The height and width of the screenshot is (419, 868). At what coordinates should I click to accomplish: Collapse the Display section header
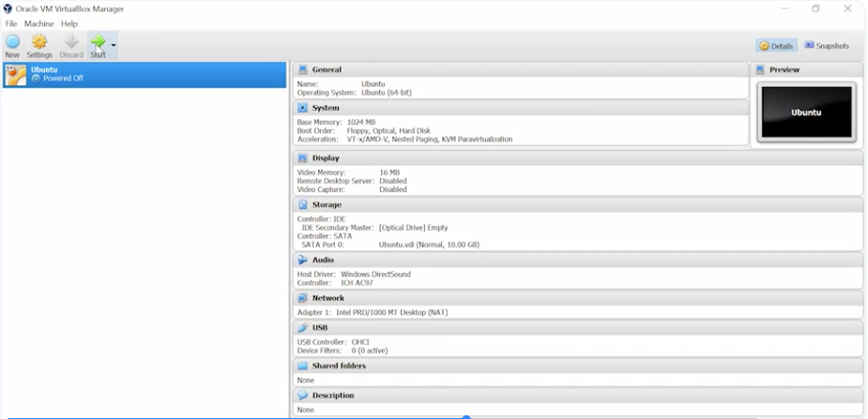coord(577,158)
